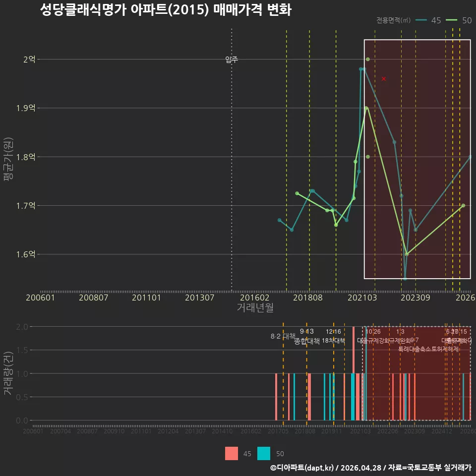Click the green data point at 2억

[367, 59]
